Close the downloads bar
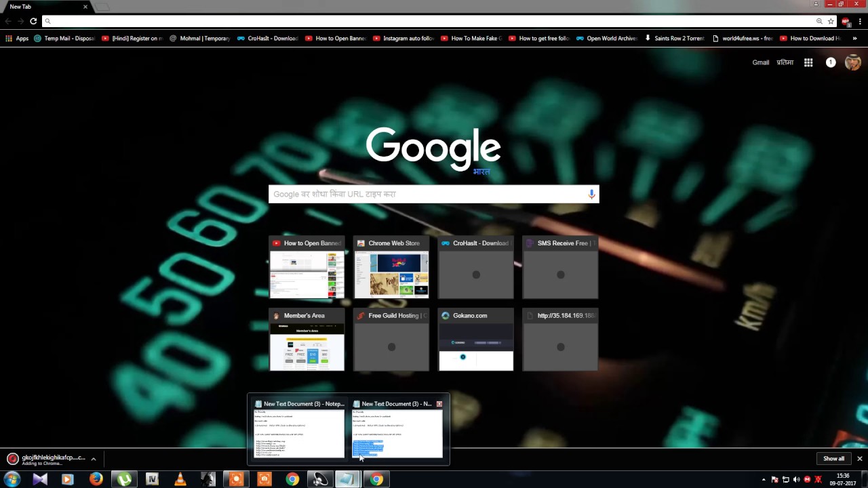868x488 pixels. 859,459
